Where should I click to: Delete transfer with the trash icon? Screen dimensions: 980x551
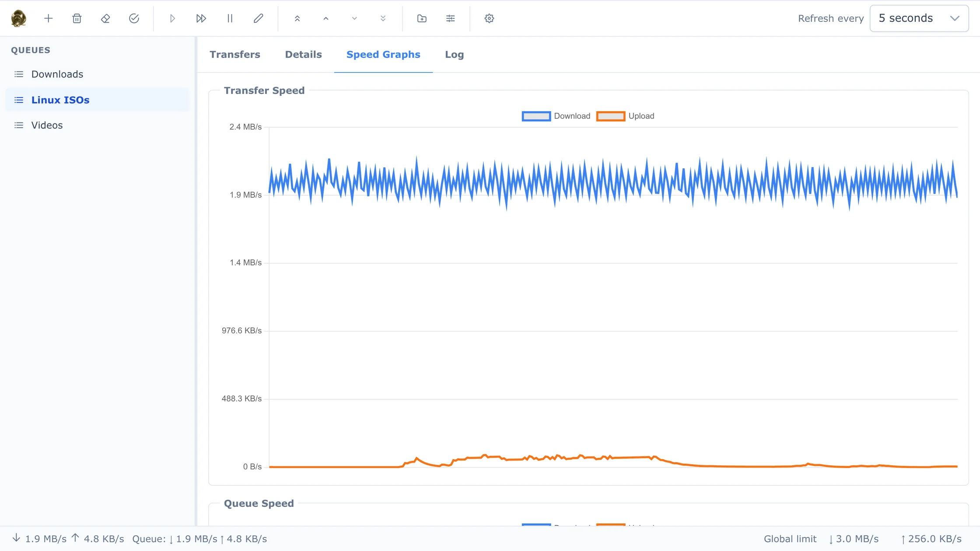77,18
